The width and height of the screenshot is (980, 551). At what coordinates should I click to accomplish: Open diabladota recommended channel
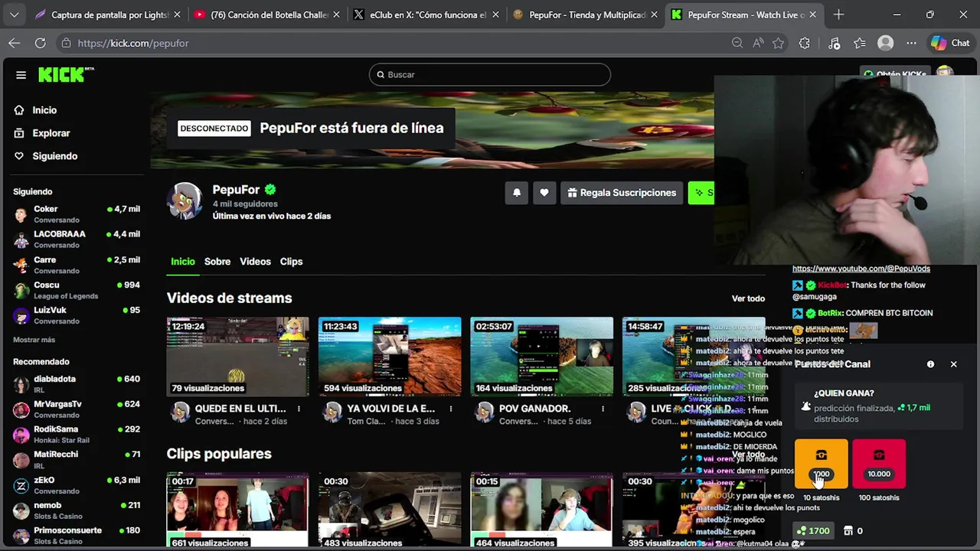77,384
